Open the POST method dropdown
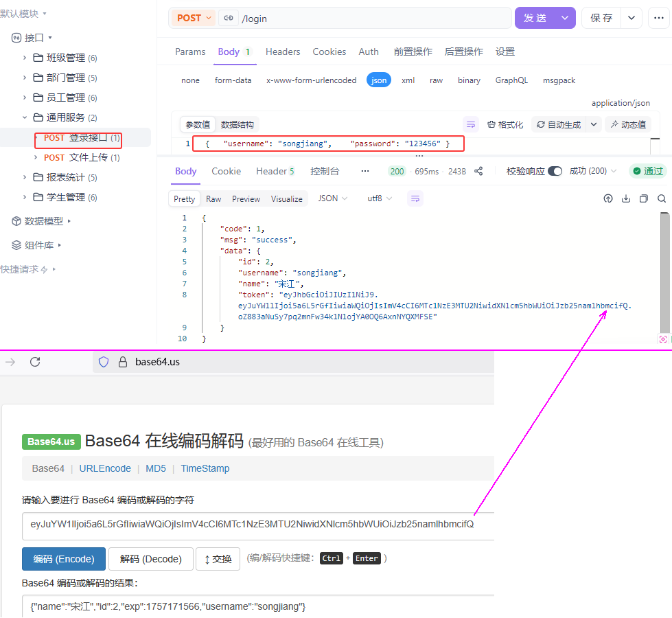 point(194,19)
